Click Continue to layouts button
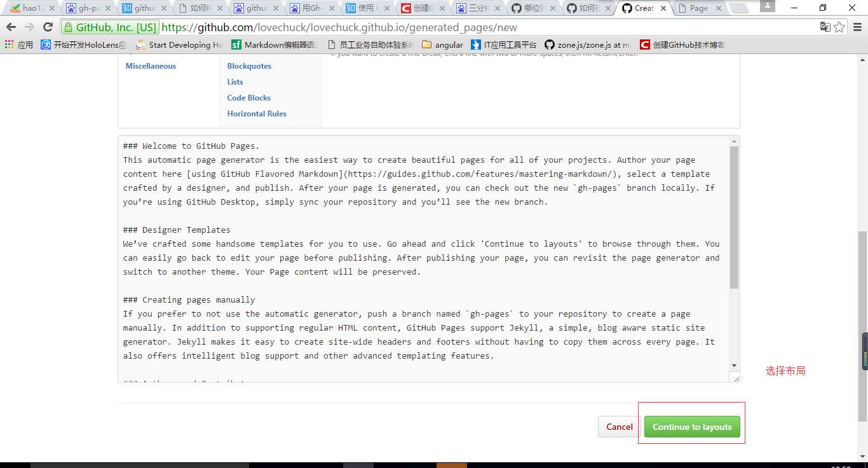This screenshot has width=868, height=468. 692,427
